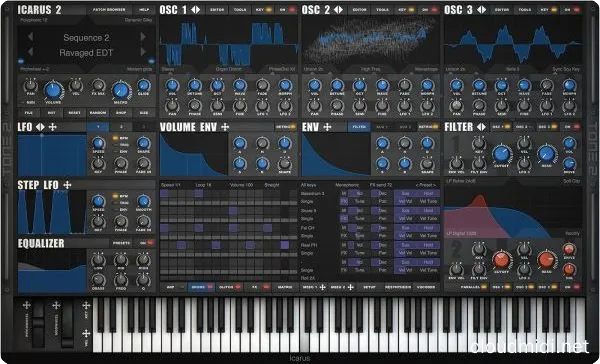
Task: Click the HELP button
Action: 144,10
